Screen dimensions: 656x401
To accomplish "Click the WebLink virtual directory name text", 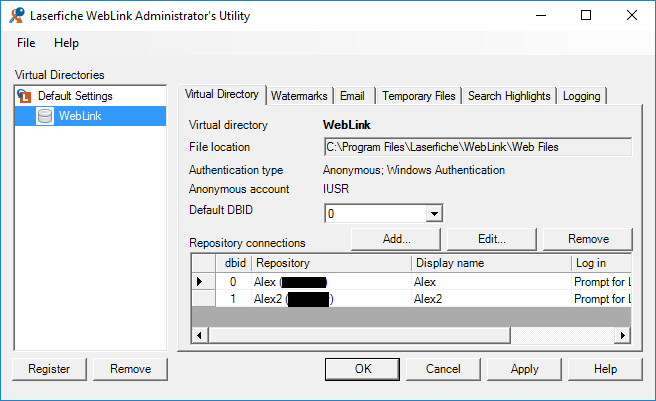I will pyautogui.click(x=346, y=125).
